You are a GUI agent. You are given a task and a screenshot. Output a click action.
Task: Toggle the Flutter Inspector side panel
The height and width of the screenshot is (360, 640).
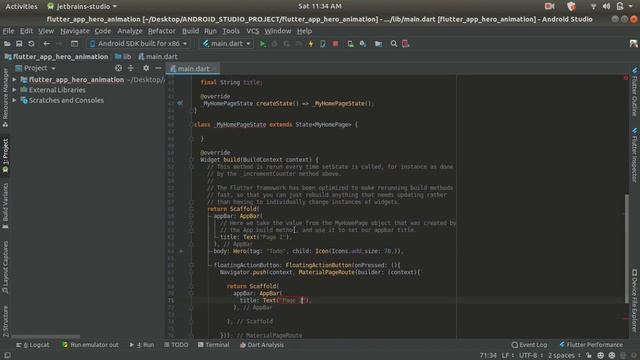tap(635, 155)
